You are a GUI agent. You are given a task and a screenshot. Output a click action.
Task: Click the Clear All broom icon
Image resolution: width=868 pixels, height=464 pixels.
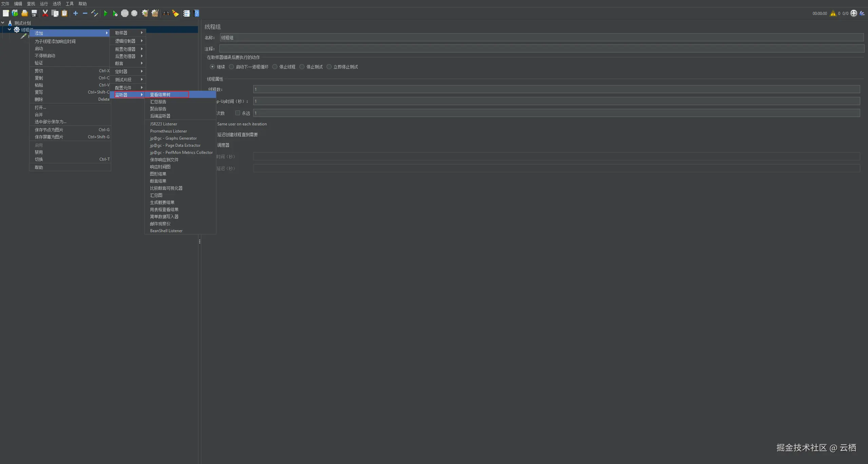[155, 14]
